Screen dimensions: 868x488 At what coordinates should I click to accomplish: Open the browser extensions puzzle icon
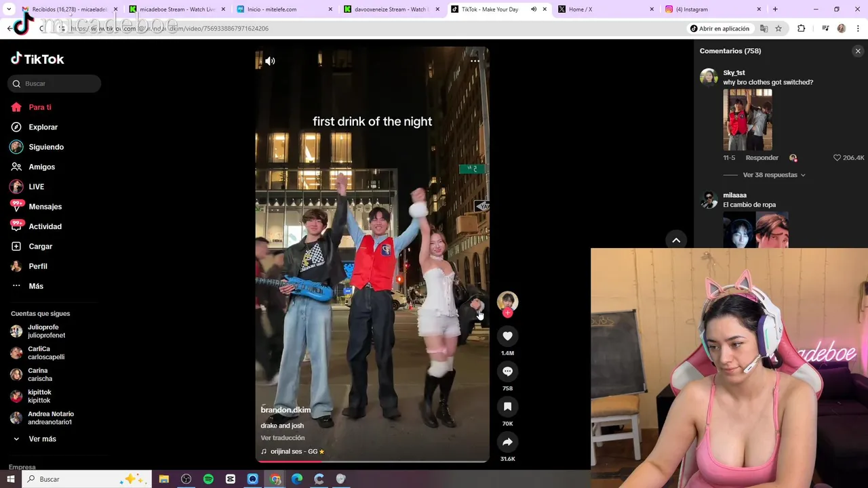pyautogui.click(x=802, y=28)
